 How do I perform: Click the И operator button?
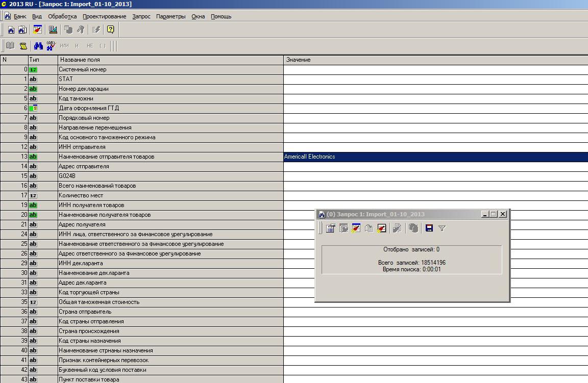pyautogui.click(x=77, y=46)
